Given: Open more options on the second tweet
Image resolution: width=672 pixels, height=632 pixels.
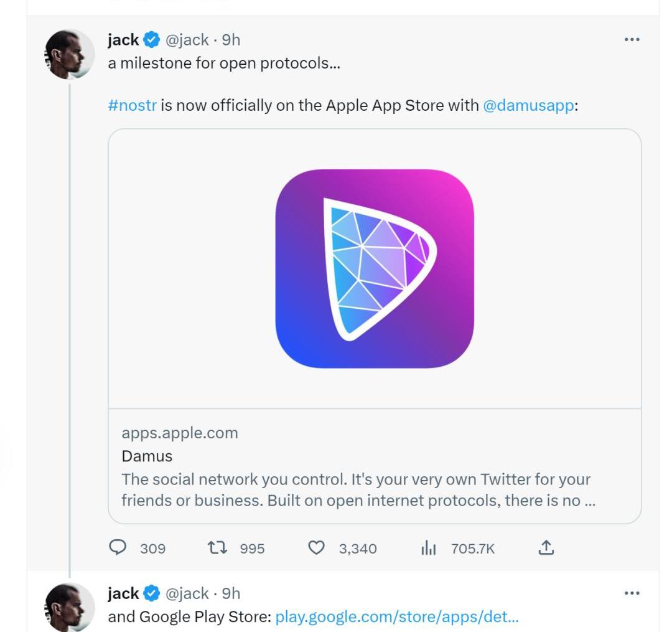Looking at the screenshot, I should pyautogui.click(x=632, y=593).
